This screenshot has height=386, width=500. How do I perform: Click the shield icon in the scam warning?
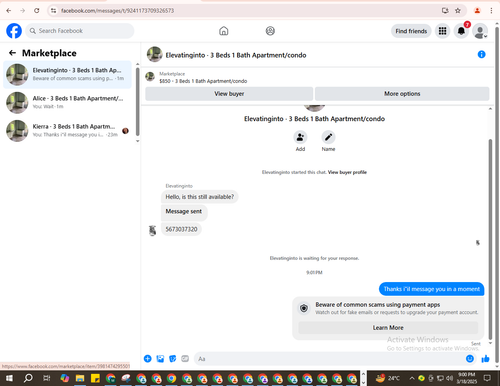tap(304, 308)
